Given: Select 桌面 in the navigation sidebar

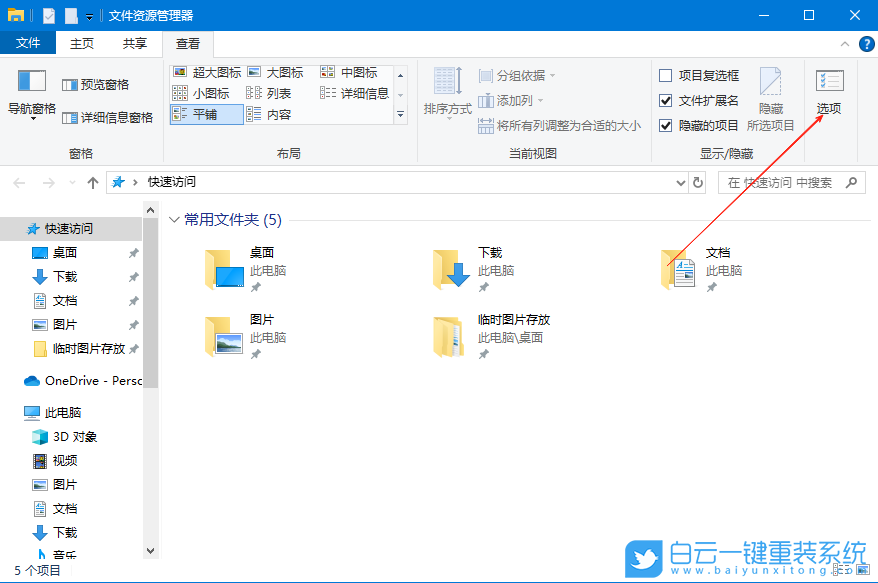Looking at the screenshot, I should (63, 252).
